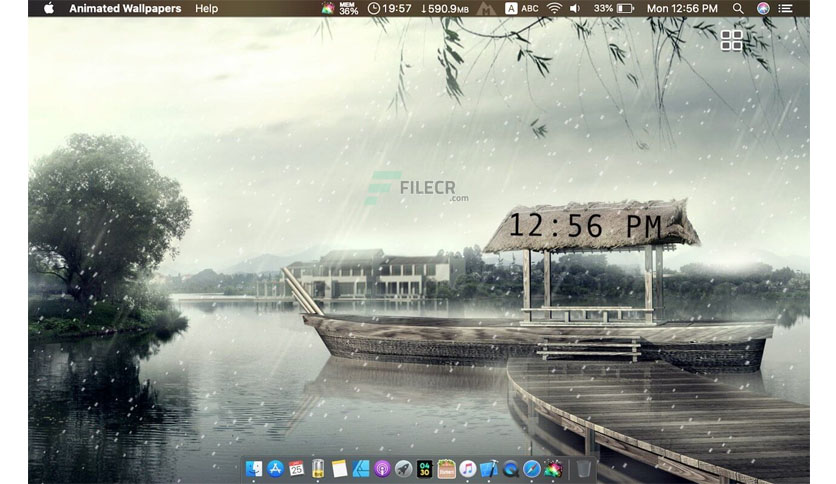Screen dimensions: 836x484
Task: Open Finder from the Dock
Action: [254, 469]
